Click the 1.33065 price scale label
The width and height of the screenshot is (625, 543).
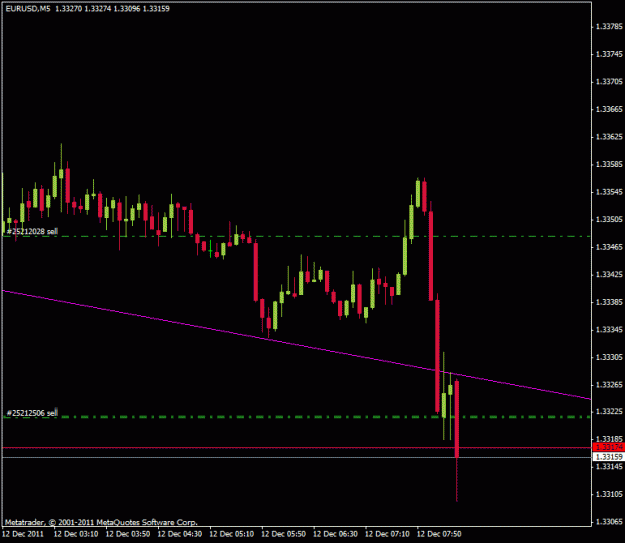[609, 522]
